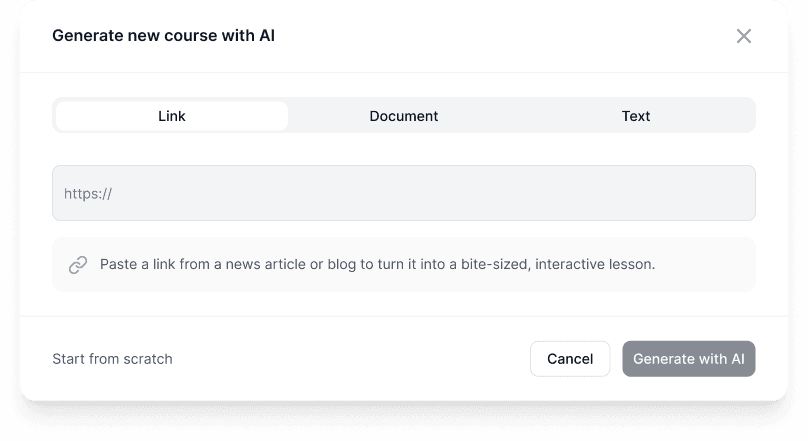Activate the Link tab
This screenshot has height=441, width=808.
tap(172, 116)
